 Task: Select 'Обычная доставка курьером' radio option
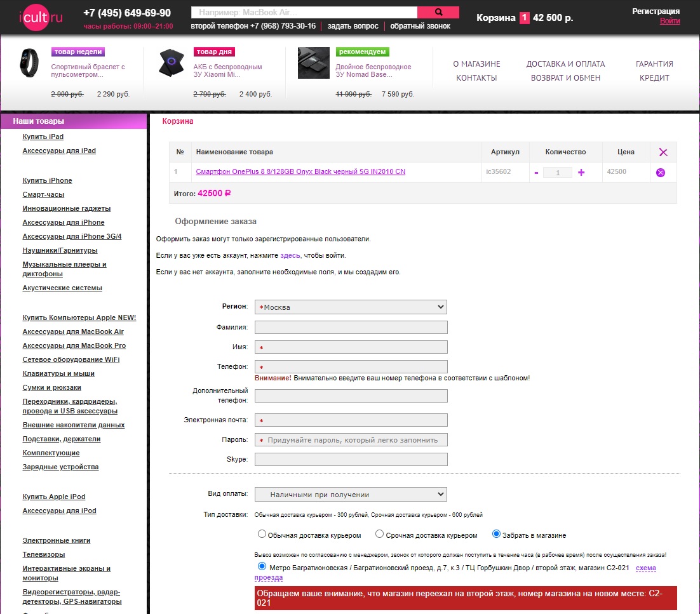(262, 535)
